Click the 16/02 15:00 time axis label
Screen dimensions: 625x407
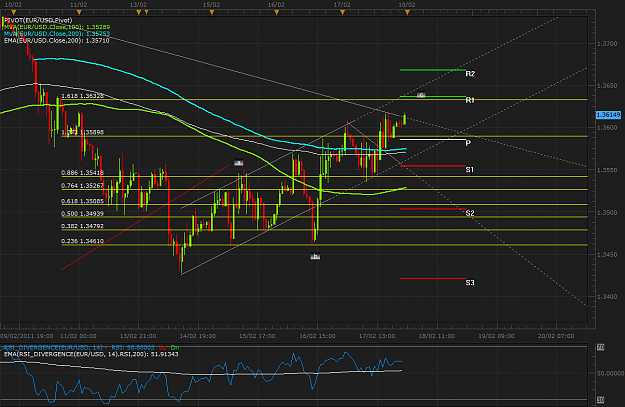click(x=317, y=336)
